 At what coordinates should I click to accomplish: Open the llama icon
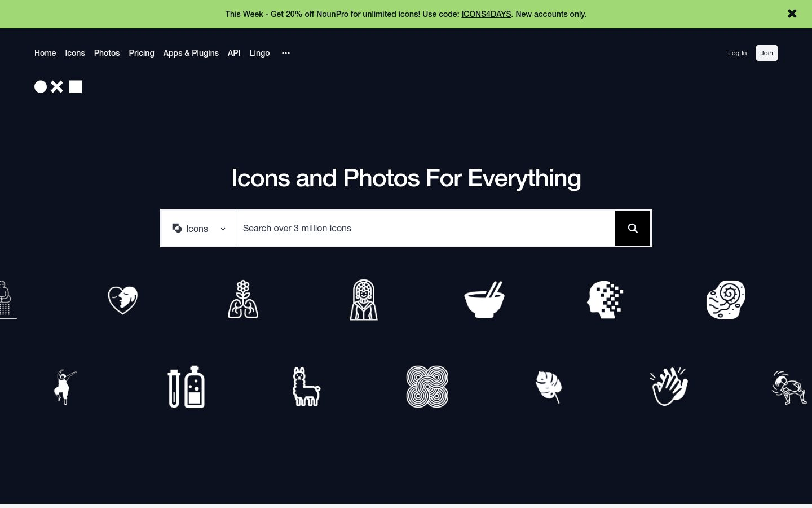(x=306, y=387)
